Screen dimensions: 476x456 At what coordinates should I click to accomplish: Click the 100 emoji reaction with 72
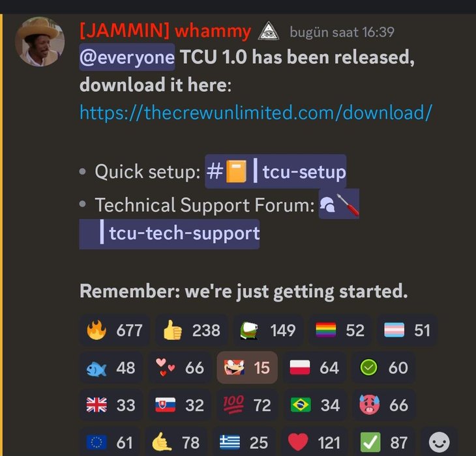247,405
